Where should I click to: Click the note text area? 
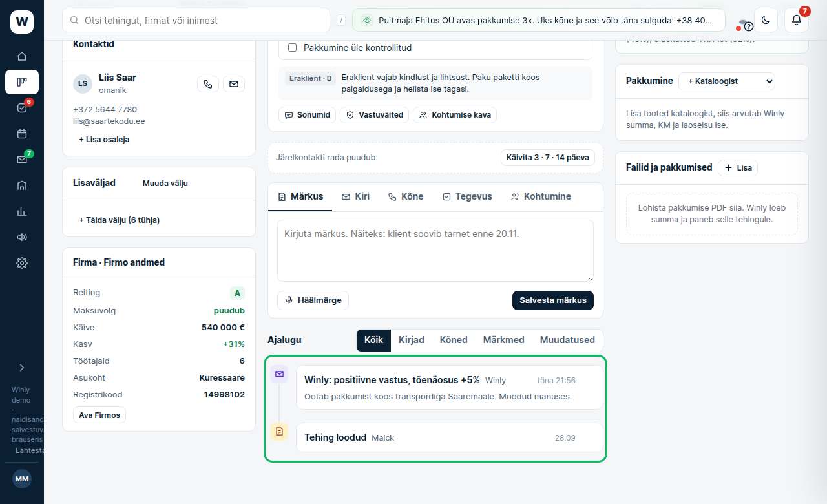435,251
